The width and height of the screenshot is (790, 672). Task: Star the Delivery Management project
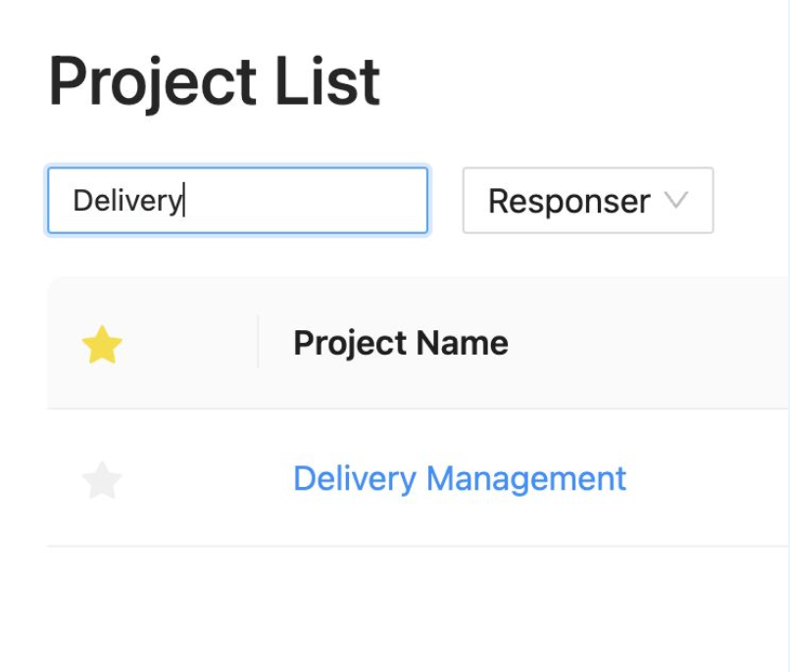click(x=102, y=481)
